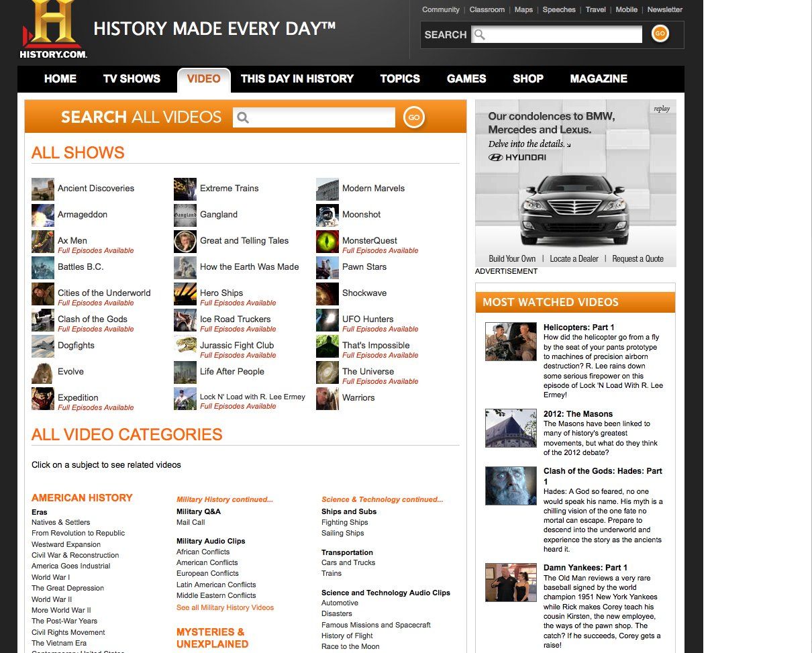Screen dimensions: 812x653
Task: Click the Ice Road Truckers thumbnail icon
Action: [185, 320]
